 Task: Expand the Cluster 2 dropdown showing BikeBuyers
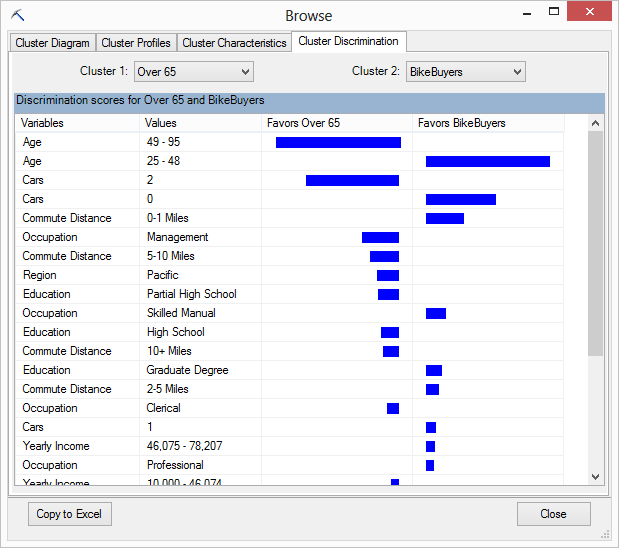tap(465, 72)
